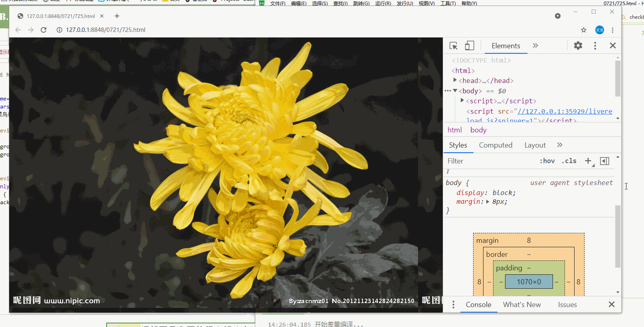This screenshot has width=644, height=327.
Task: Open the Computed tab
Action: pos(495,145)
